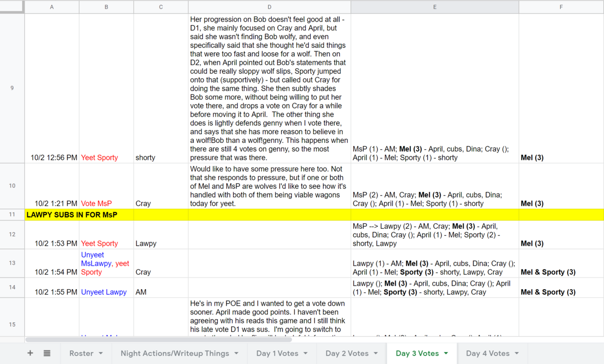The height and width of the screenshot is (364, 604).
Task: Open the all sheets list icon
Action: tap(47, 353)
